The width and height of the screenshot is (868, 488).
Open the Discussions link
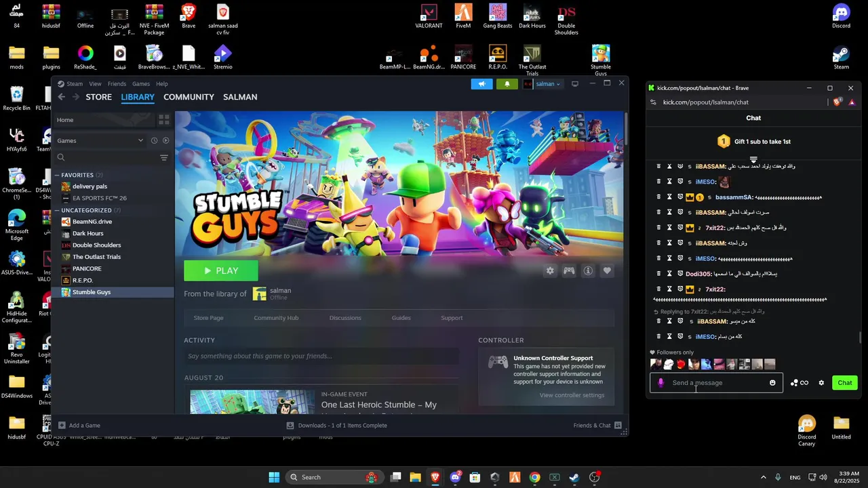click(x=345, y=318)
